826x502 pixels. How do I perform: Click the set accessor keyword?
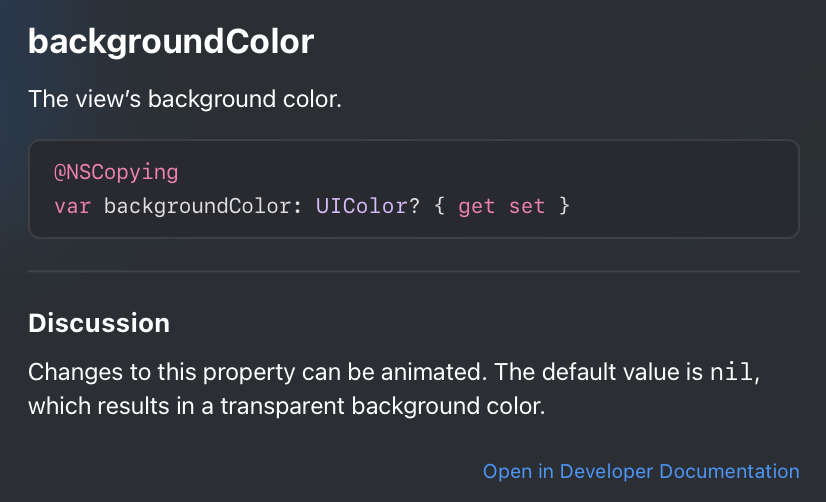[x=527, y=206]
